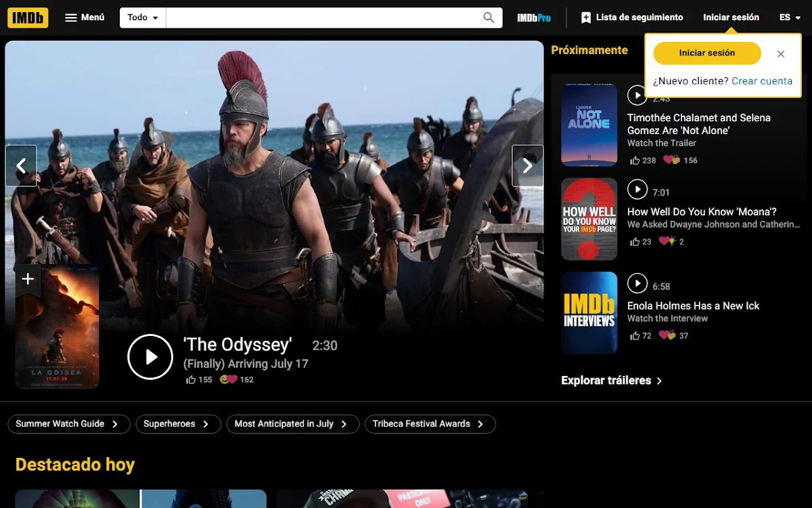Screen dimensions: 812x508
Task: Open How Well Do You Know thumbnail
Action: click(x=589, y=219)
